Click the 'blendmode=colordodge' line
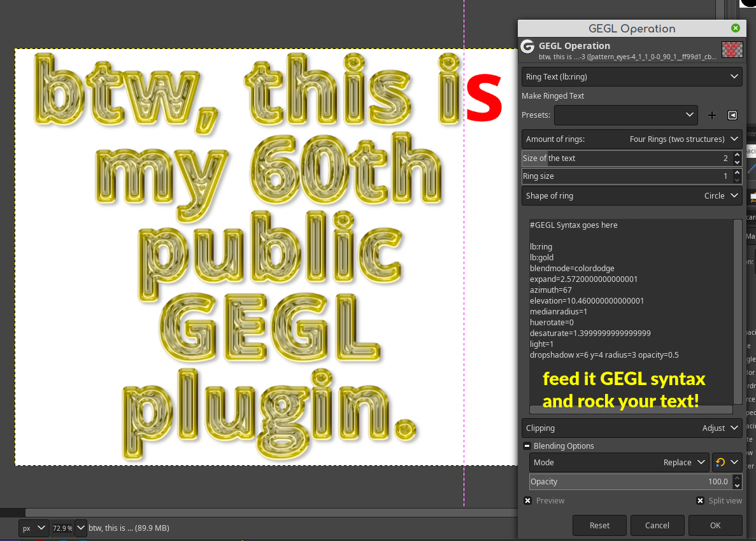 (x=572, y=269)
